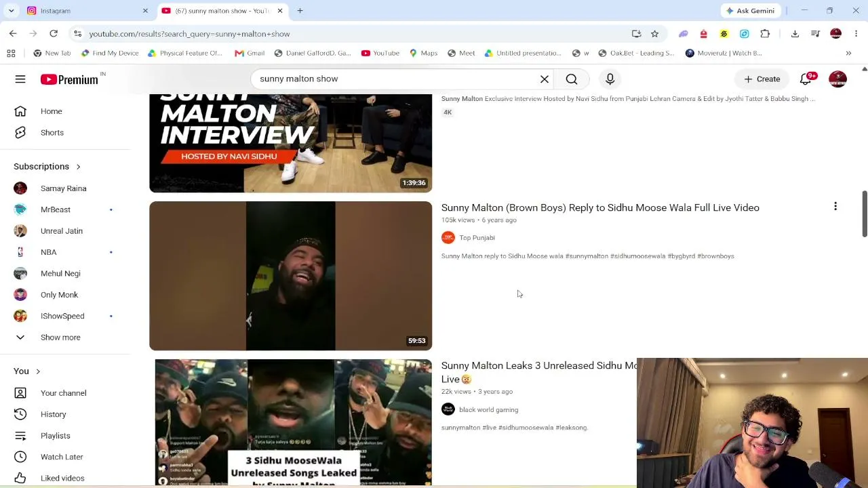The height and width of the screenshot is (488, 868).
Task: Visit the black world gaming channel name
Action: 488,410
